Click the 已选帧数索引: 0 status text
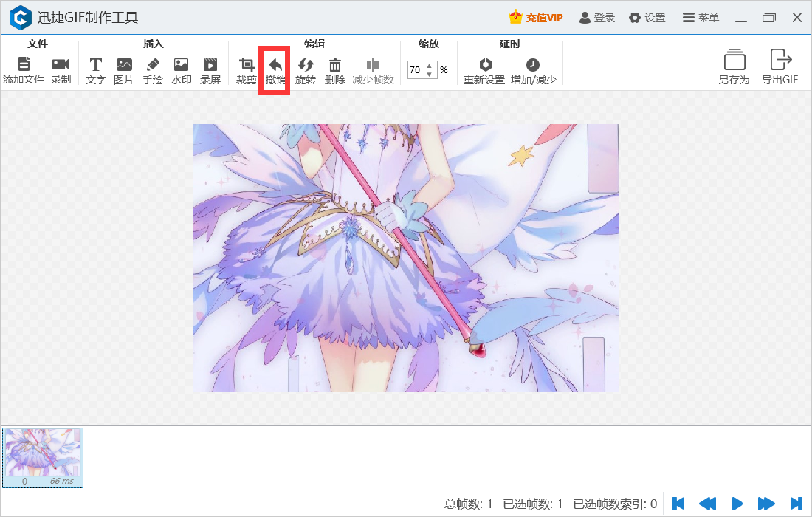812x517 pixels. coord(615,504)
